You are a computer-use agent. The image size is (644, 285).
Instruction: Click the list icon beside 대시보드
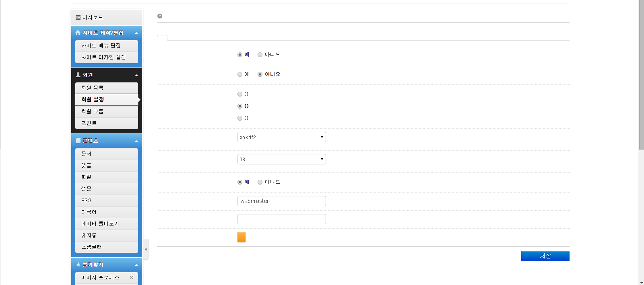[x=78, y=18]
